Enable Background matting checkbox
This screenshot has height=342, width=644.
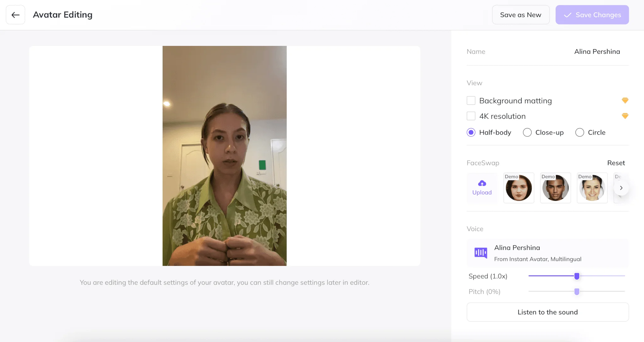pos(471,101)
